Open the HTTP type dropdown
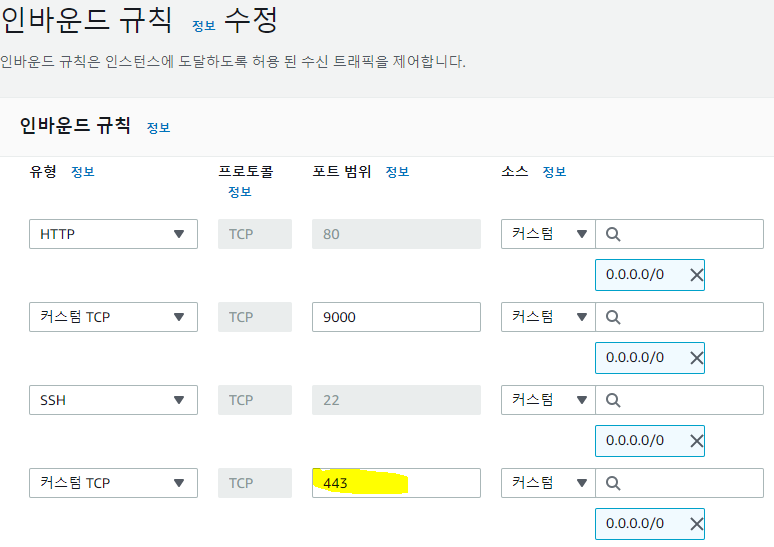774x547 pixels. pyautogui.click(x=113, y=234)
